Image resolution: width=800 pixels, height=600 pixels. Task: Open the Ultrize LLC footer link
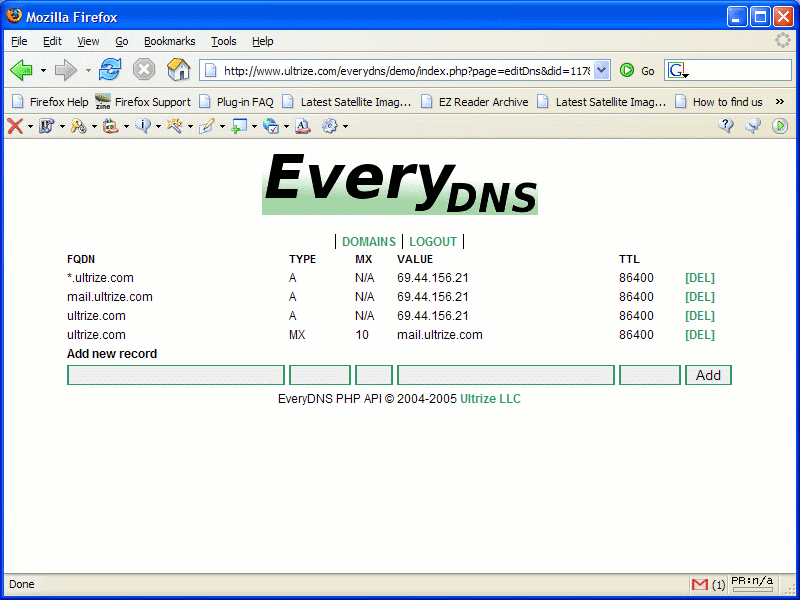click(490, 399)
